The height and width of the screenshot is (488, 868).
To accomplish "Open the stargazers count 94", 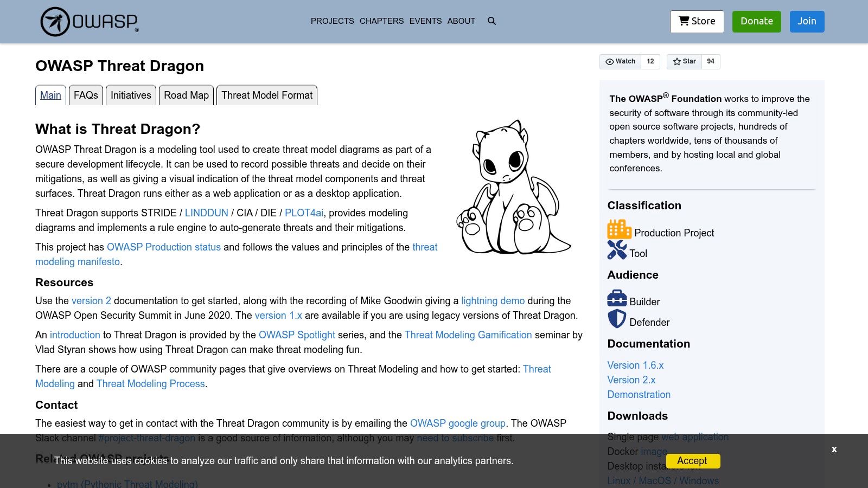I will (x=711, y=61).
